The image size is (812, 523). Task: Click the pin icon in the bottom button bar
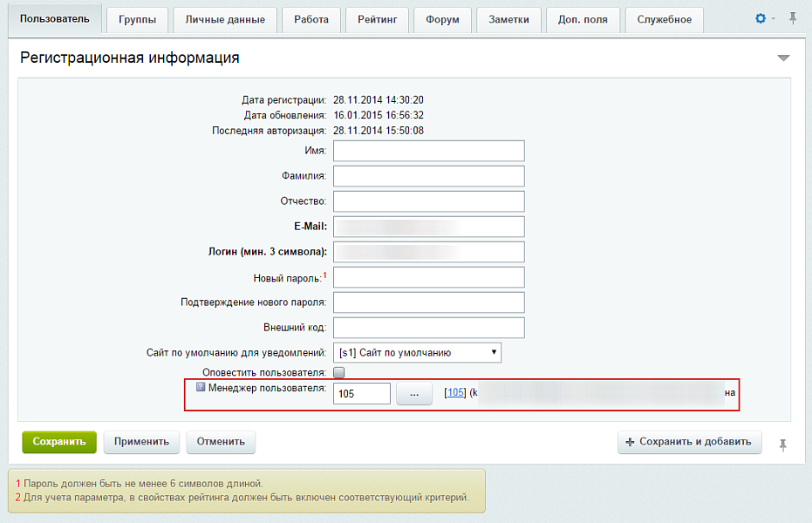(x=782, y=445)
